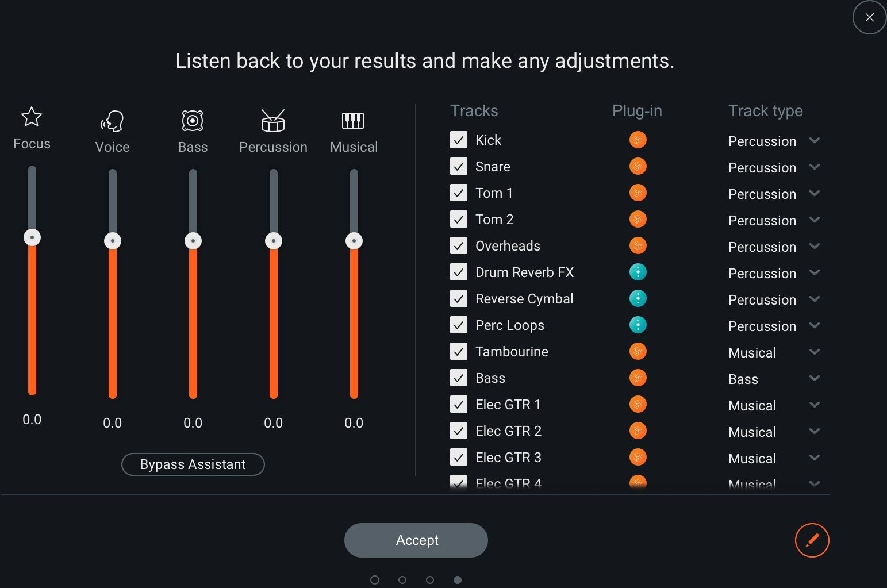Click the Musical slider handle
Screen dimensions: 887x588
[x=354, y=241]
